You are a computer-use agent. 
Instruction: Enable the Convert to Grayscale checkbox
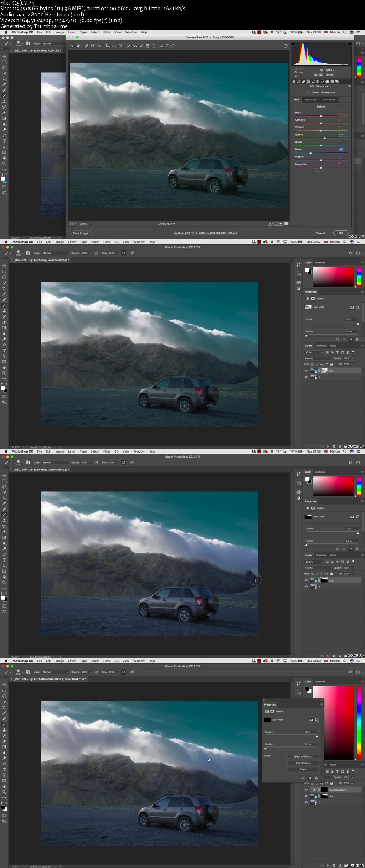point(309,92)
